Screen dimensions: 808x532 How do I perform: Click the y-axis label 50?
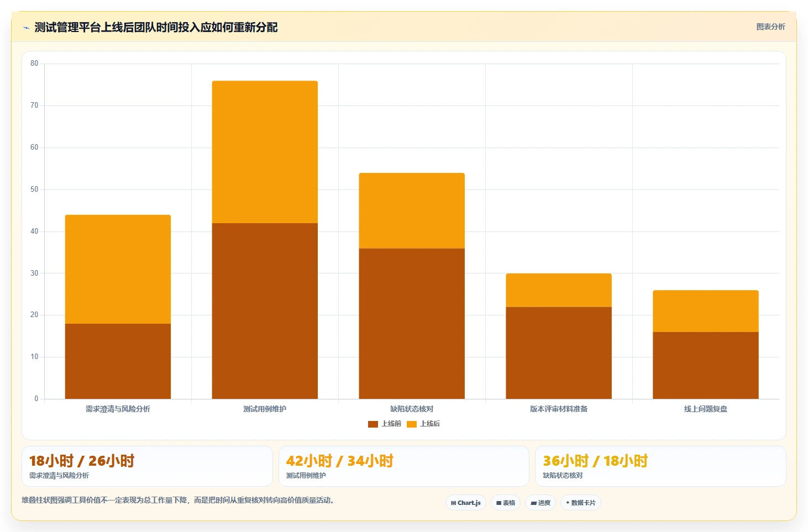34,189
